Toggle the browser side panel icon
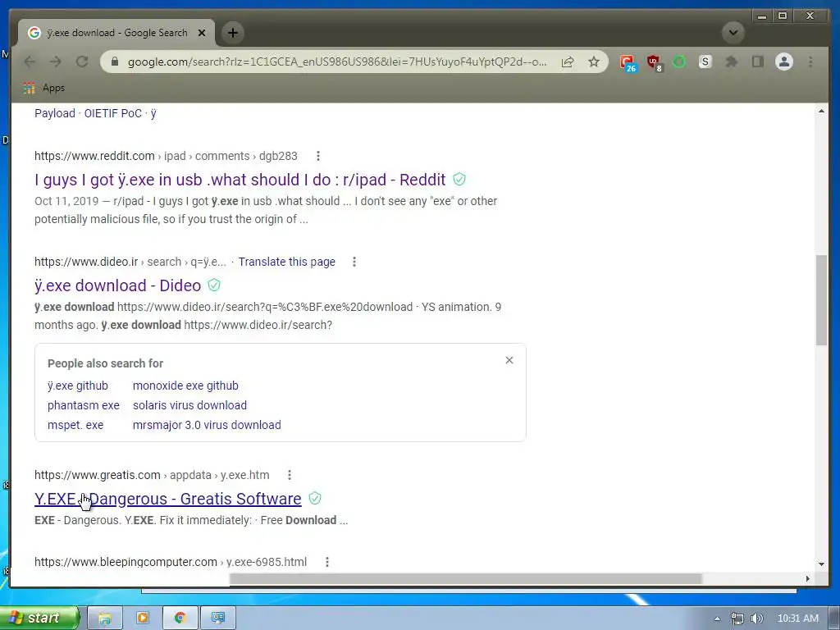Viewport: 840px width, 630px height. tap(757, 62)
